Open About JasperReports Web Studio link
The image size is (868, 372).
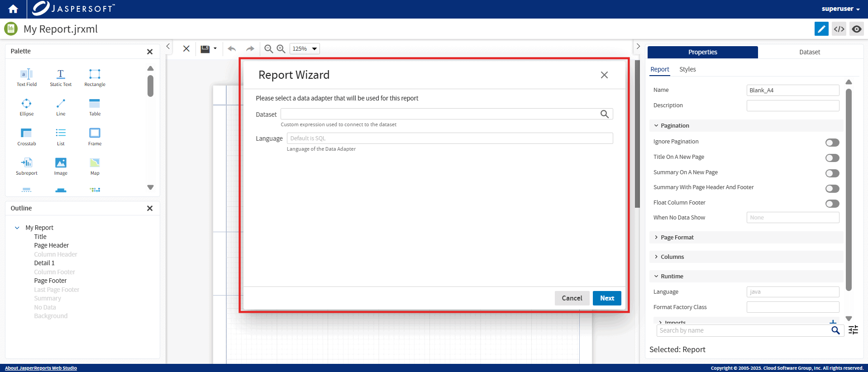41,368
